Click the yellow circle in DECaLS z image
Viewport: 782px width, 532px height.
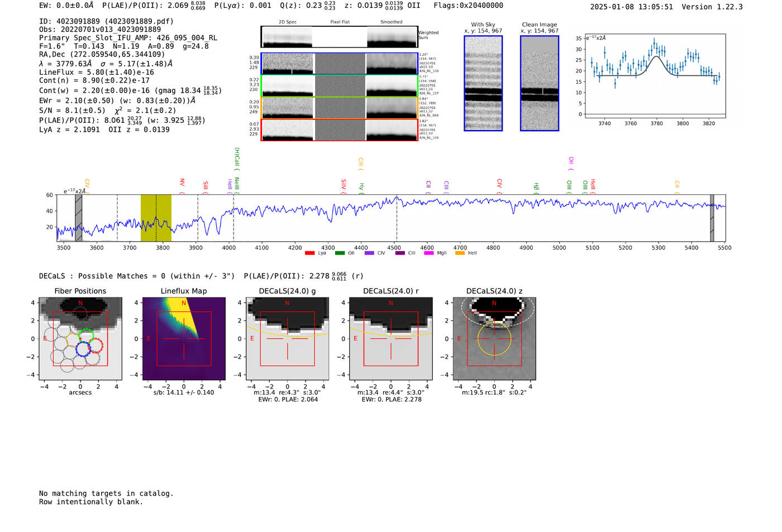point(494,339)
